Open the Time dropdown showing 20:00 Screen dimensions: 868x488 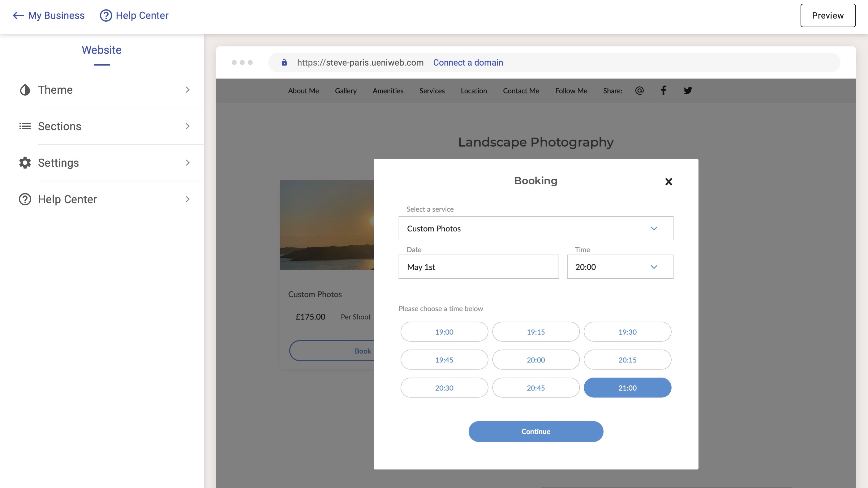pyautogui.click(x=620, y=267)
